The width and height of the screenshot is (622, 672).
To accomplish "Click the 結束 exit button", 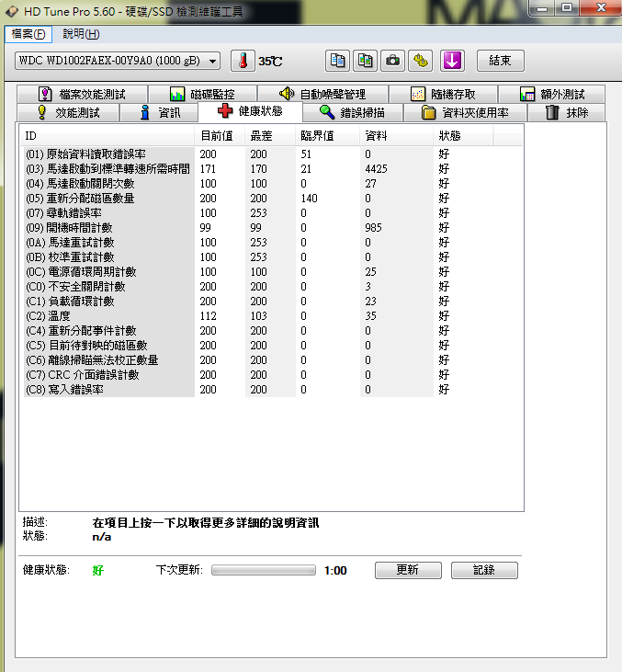I will pos(501,61).
